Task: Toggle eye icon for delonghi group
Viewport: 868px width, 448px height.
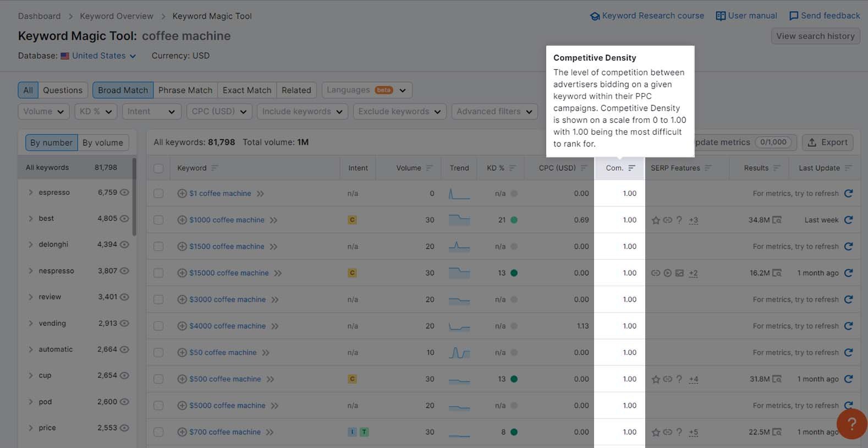Action: point(124,244)
